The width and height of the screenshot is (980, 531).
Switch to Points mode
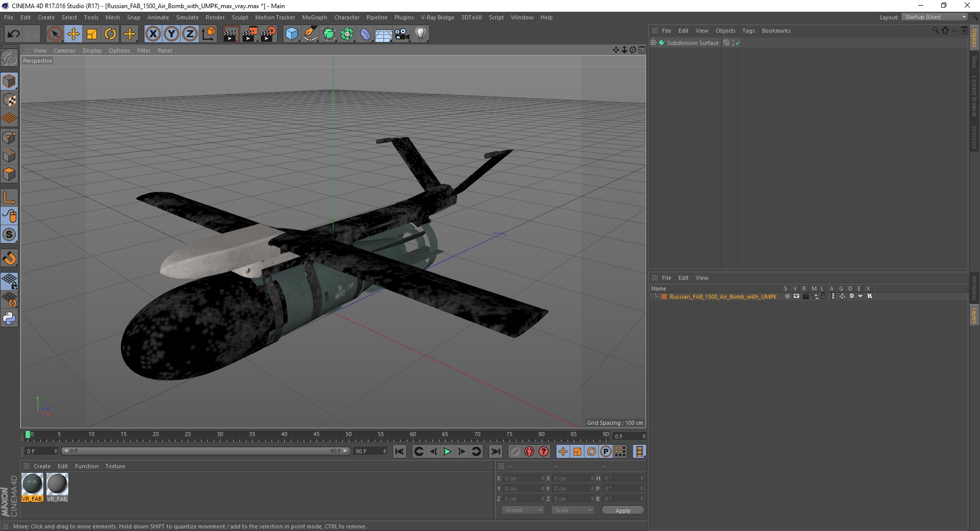(x=9, y=137)
